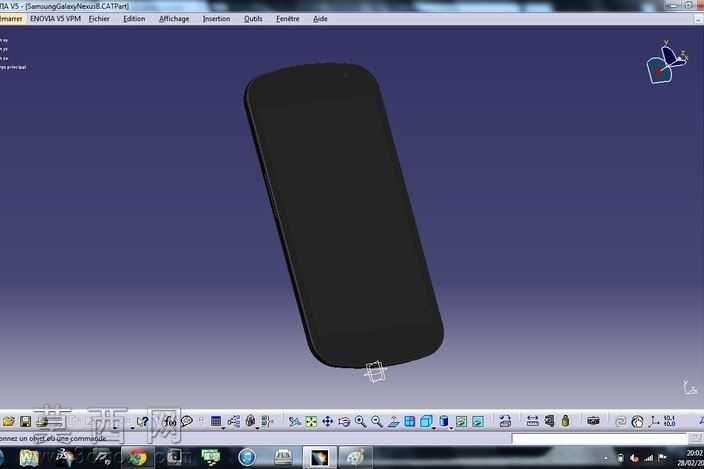Toggle the Swap Visible Space icon
704x469 pixels.
(x=478, y=421)
